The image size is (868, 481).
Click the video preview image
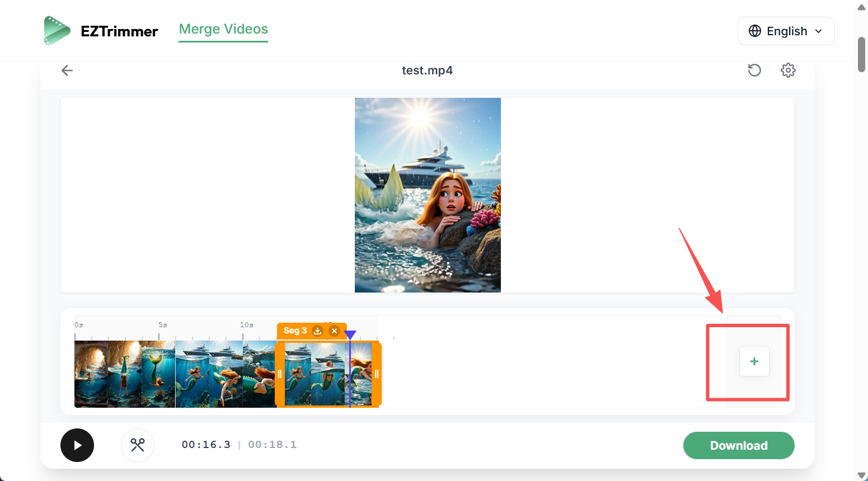[428, 195]
